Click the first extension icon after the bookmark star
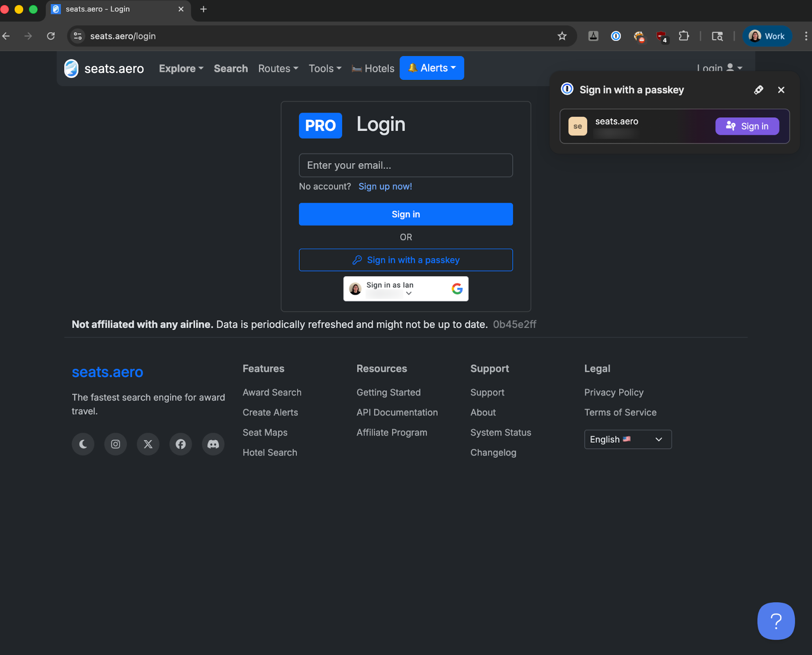This screenshot has height=655, width=812. (593, 36)
